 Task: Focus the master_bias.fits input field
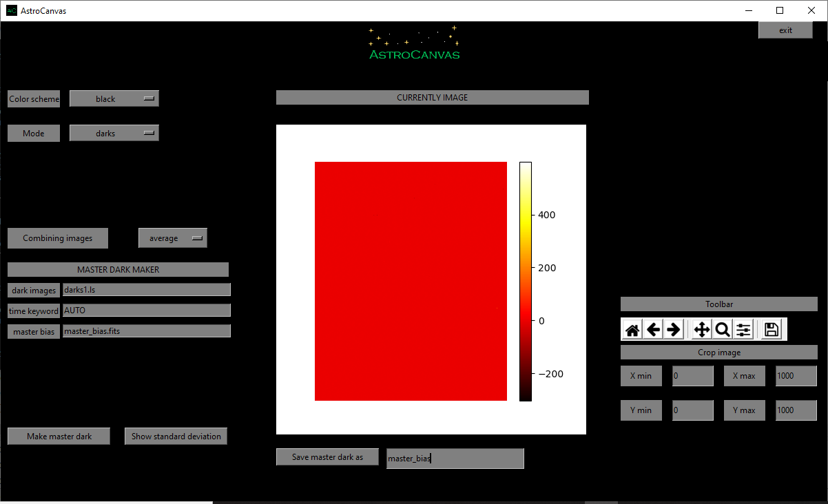(147, 330)
